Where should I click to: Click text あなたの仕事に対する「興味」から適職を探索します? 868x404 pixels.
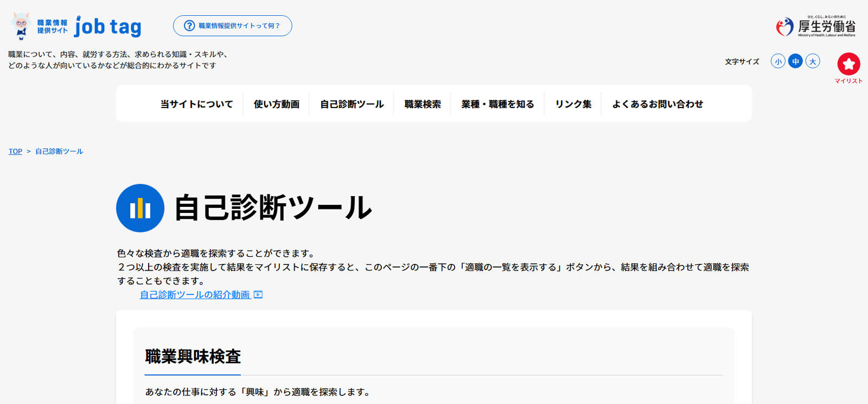259,392
